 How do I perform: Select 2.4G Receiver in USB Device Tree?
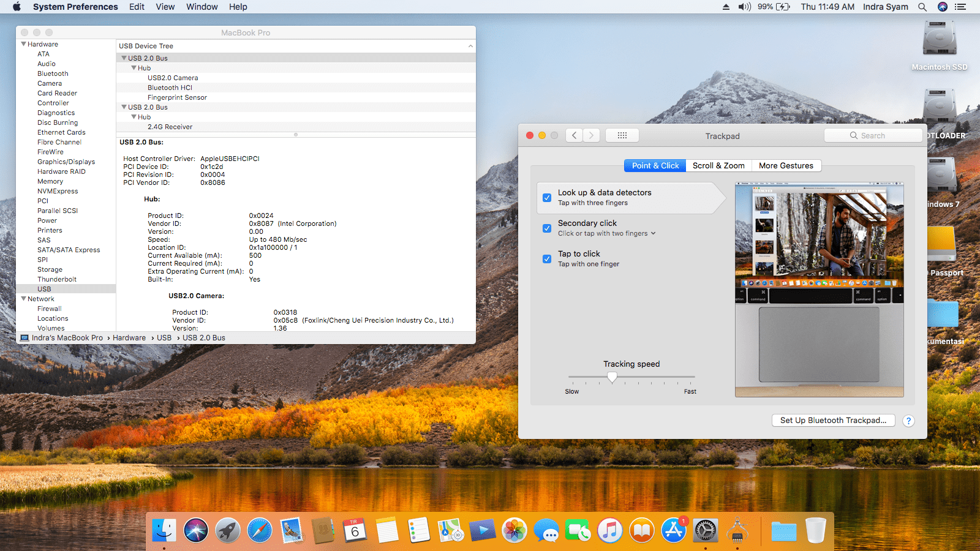coord(170,127)
